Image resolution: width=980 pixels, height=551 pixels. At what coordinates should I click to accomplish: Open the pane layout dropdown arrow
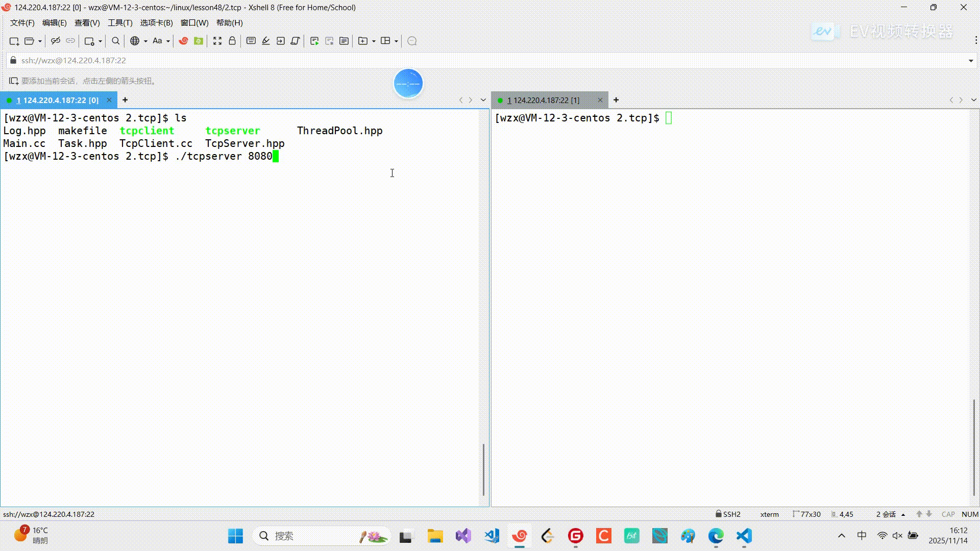coord(396,41)
